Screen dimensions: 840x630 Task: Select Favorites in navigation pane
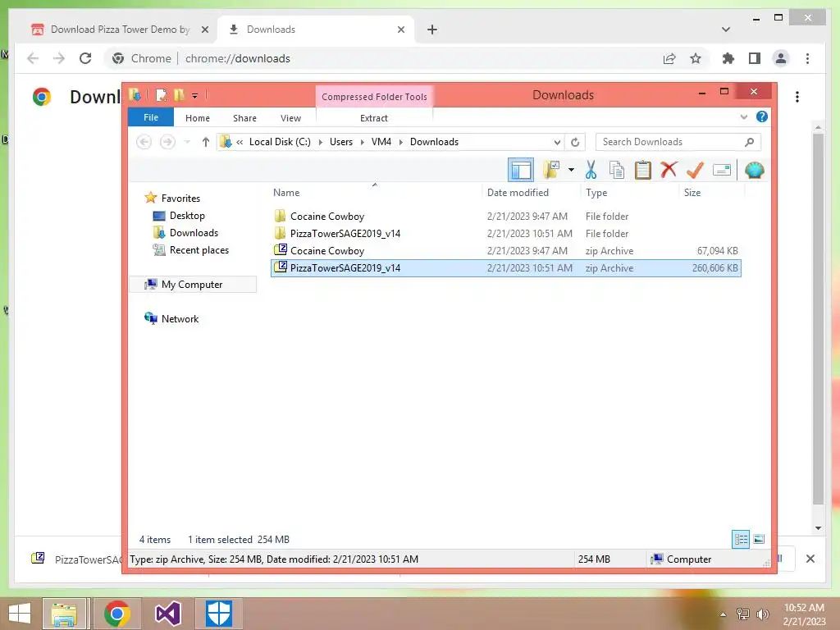[180, 199]
